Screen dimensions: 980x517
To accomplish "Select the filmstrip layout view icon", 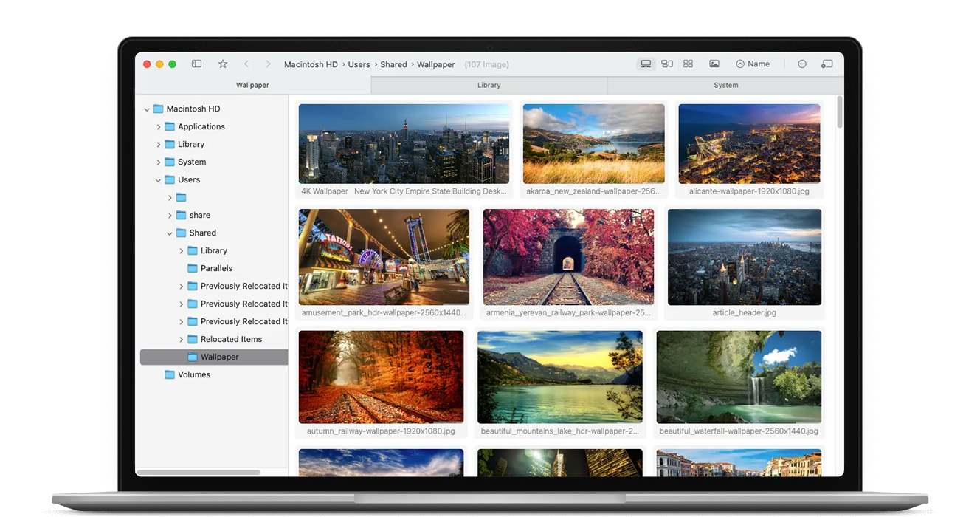I will 646,64.
